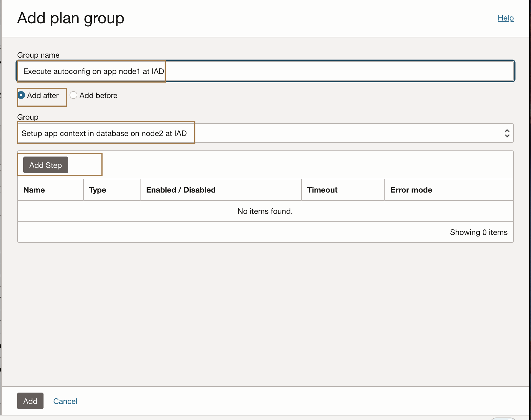Click the Group name label
The height and width of the screenshot is (420, 531).
[38, 55]
